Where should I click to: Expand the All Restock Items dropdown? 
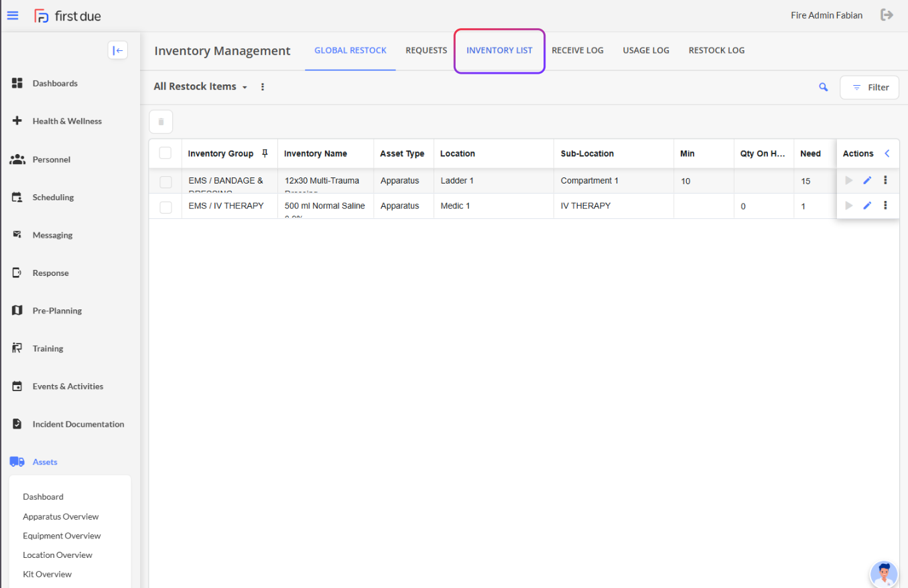(201, 87)
